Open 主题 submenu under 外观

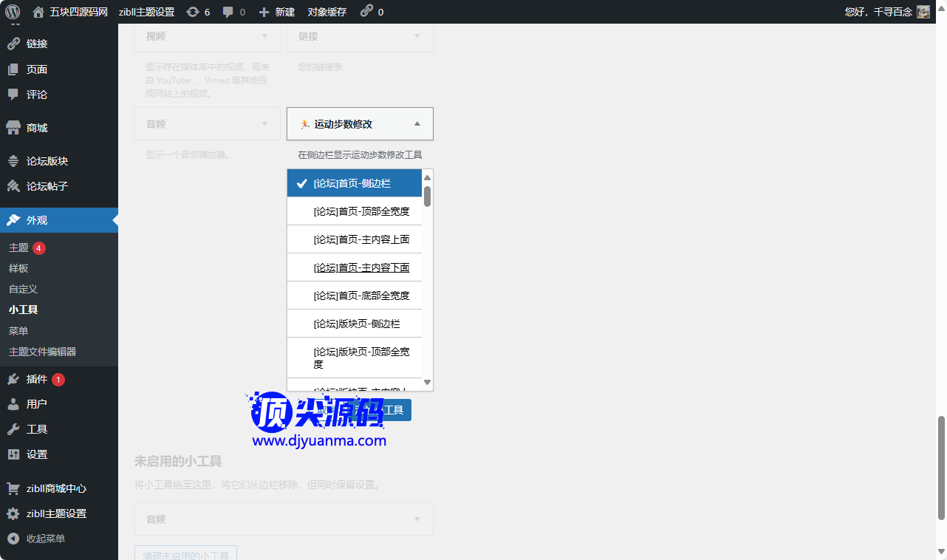(18, 247)
